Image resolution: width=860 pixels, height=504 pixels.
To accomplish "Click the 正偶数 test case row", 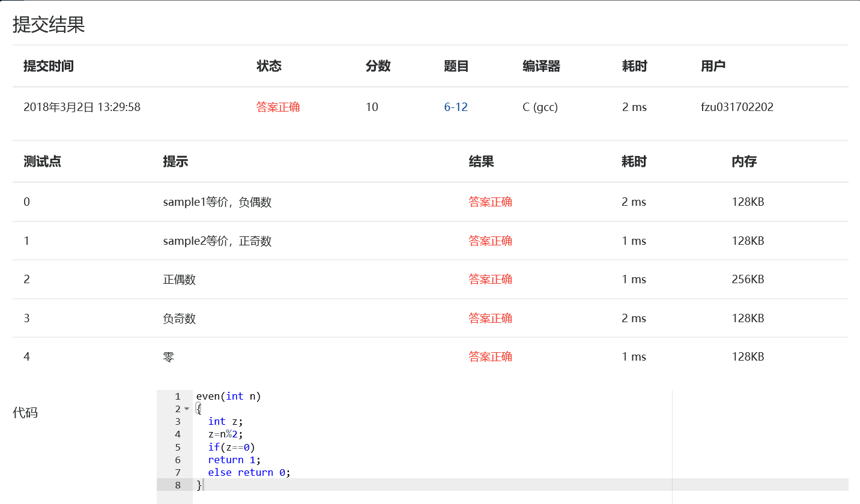I will point(180,280).
